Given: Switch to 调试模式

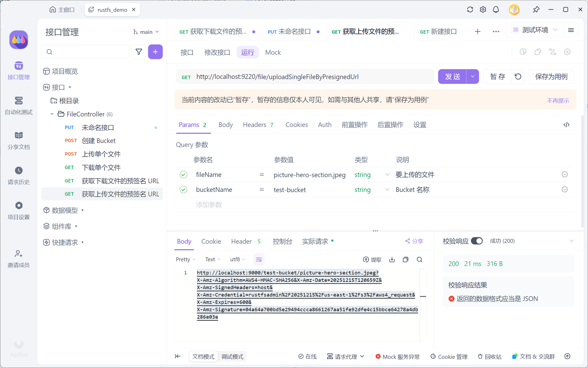Looking at the screenshot, I should (x=232, y=356).
